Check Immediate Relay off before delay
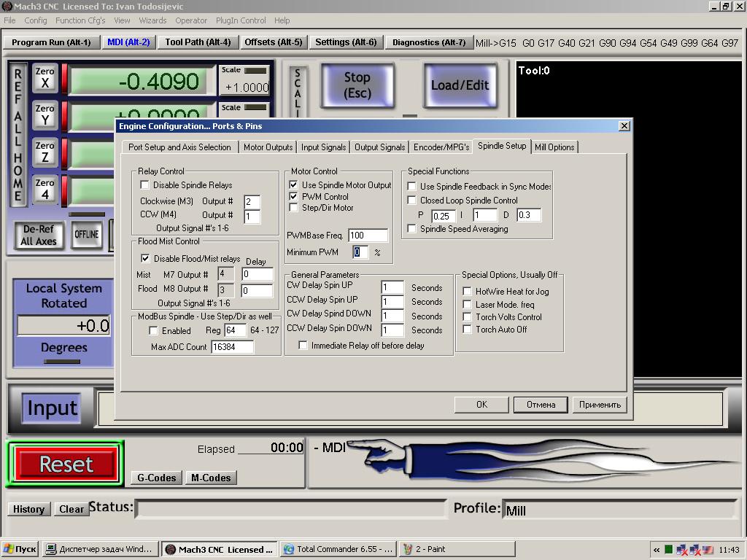The height and width of the screenshot is (560, 747). (x=303, y=345)
